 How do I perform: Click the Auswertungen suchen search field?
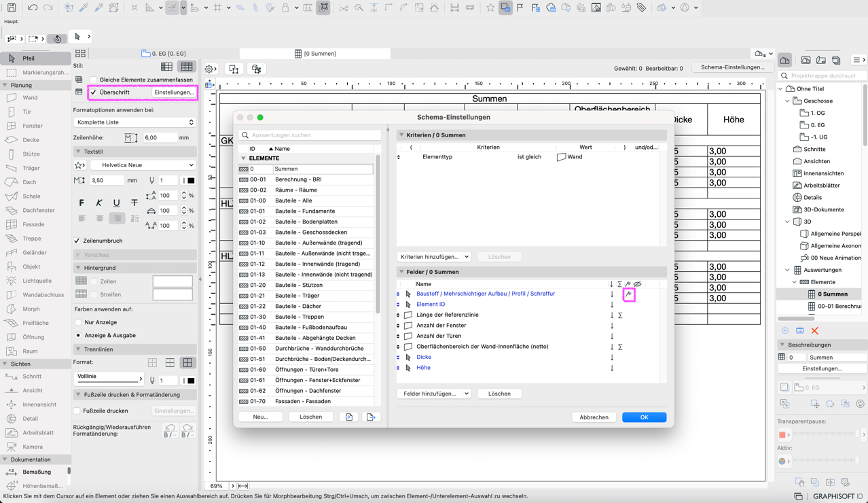(310, 135)
